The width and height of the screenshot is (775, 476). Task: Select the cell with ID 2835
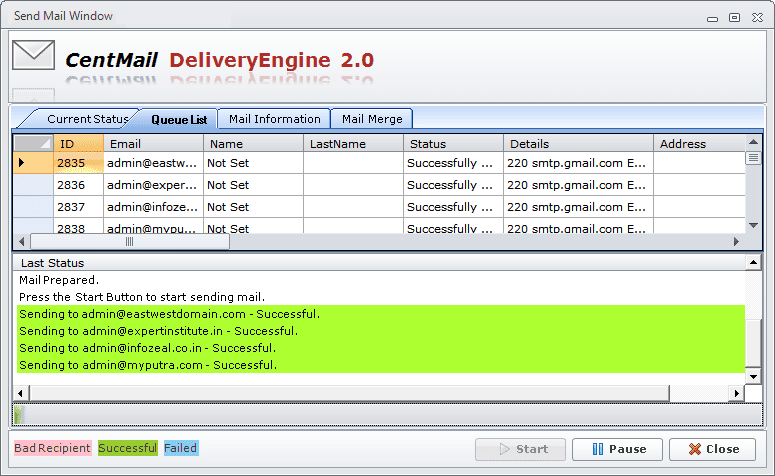79,163
